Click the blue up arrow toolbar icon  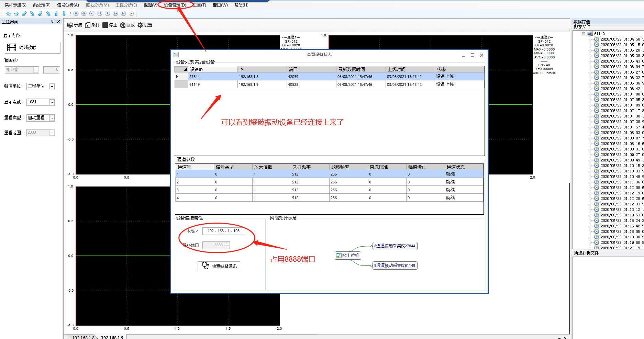click(x=56, y=13)
